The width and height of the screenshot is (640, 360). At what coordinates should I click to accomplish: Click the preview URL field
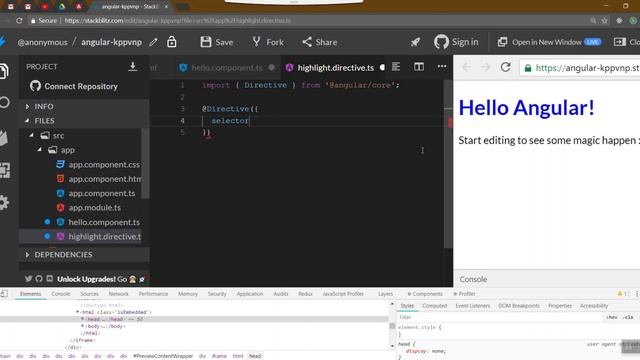(580, 68)
